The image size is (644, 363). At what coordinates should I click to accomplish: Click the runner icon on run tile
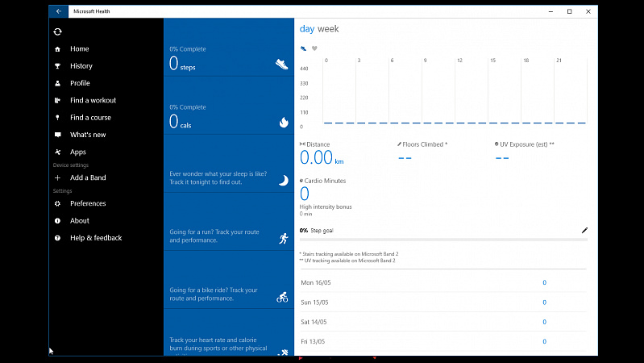point(284,239)
